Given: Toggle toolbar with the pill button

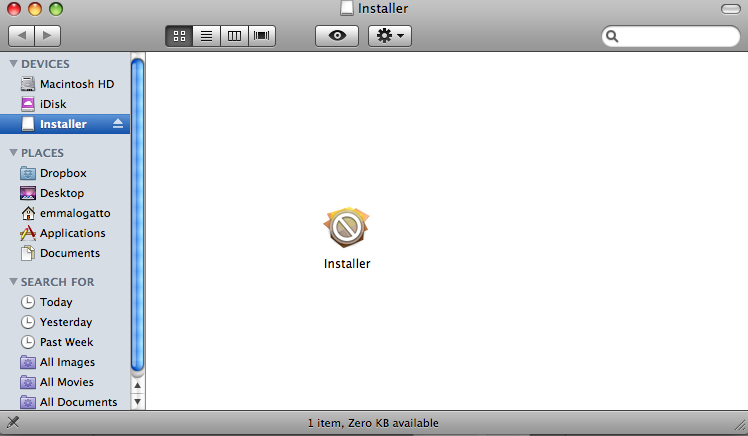Looking at the screenshot, I should [730, 9].
